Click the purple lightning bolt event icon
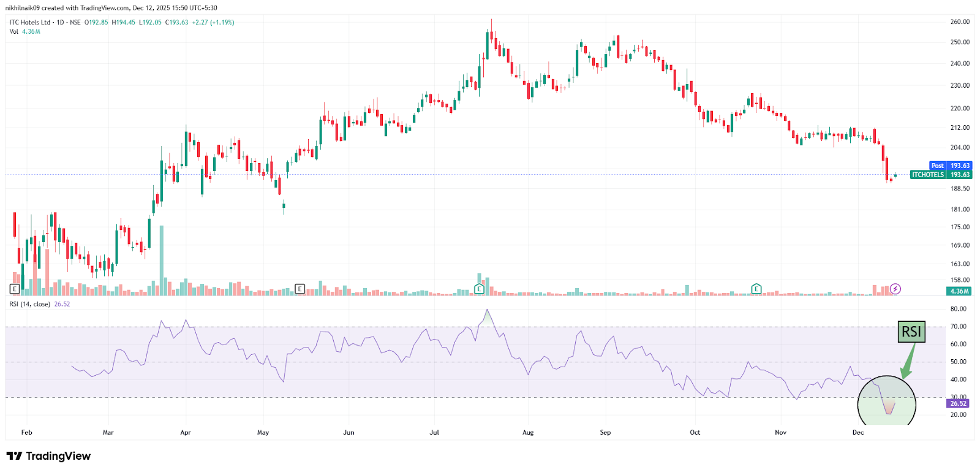 coord(895,289)
